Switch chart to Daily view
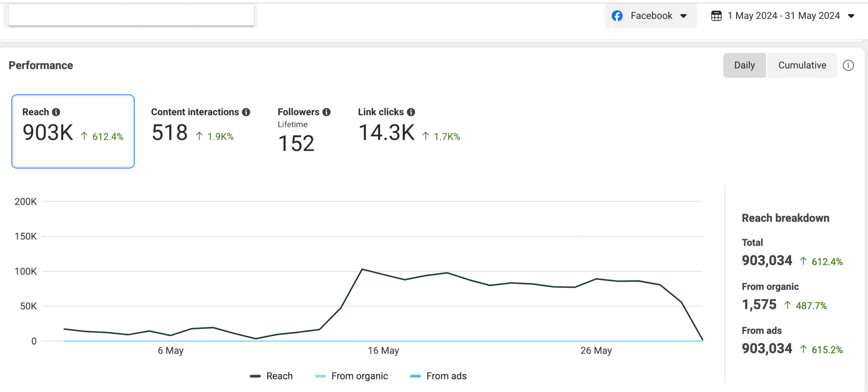Image resolution: width=868 pixels, height=392 pixels. click(744, 65)
